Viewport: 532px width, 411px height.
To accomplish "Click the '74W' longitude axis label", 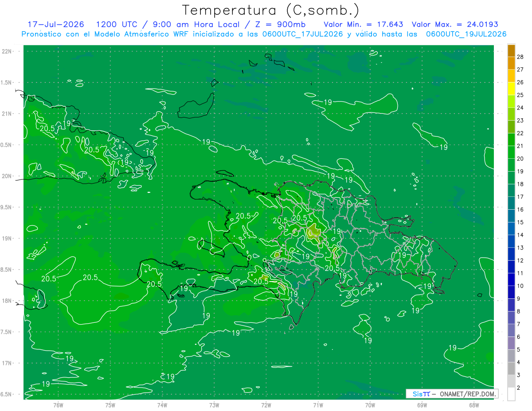I will pos(162,405).
